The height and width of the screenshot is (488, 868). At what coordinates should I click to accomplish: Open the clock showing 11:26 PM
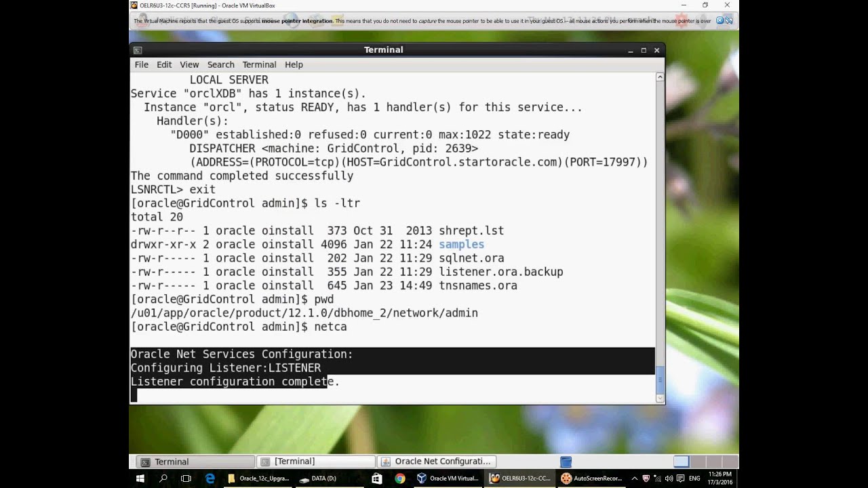point(719,478)
